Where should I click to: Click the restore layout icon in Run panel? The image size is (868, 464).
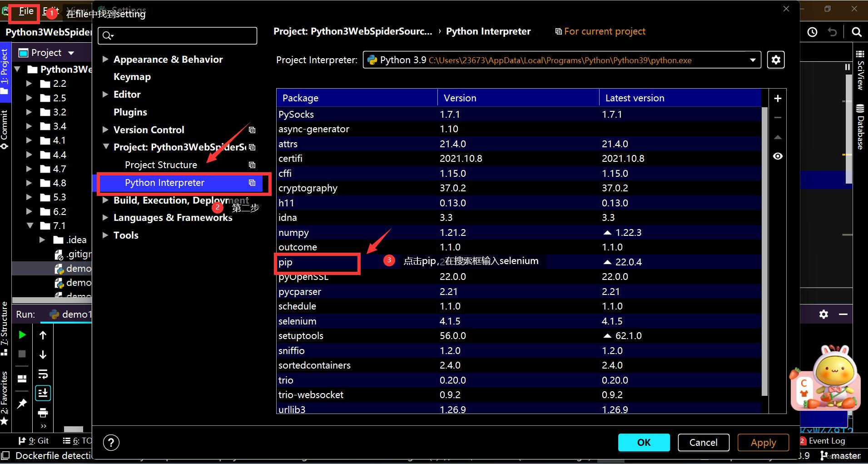pyautogui.click(x=22, y=379)
